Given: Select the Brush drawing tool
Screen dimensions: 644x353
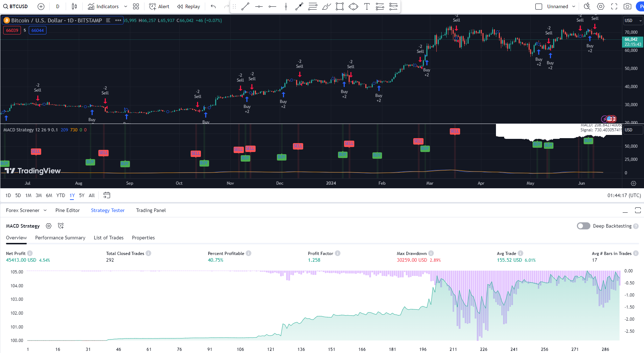Looking at the screenshot, I should 326,6.
